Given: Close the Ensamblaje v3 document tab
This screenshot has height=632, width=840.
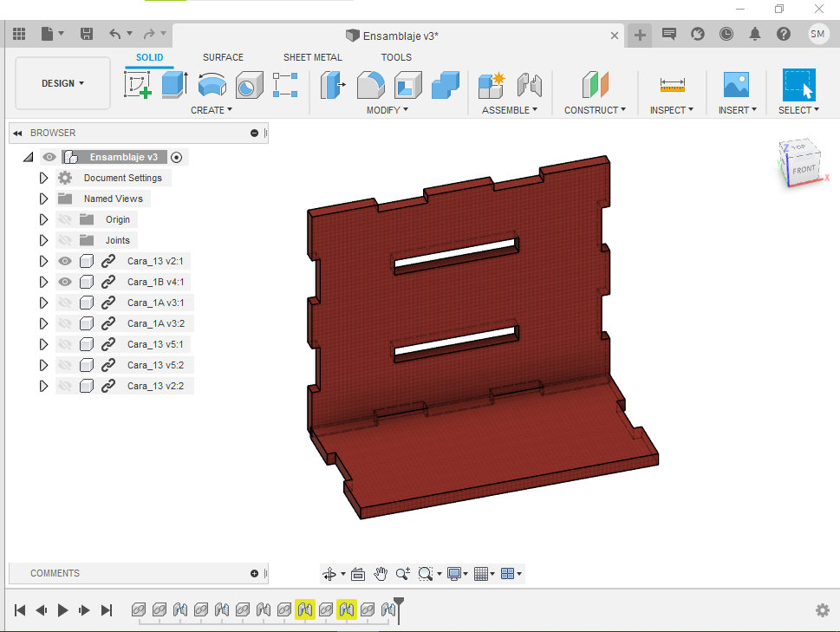Looking at the screenshot, I should point(615,36).
